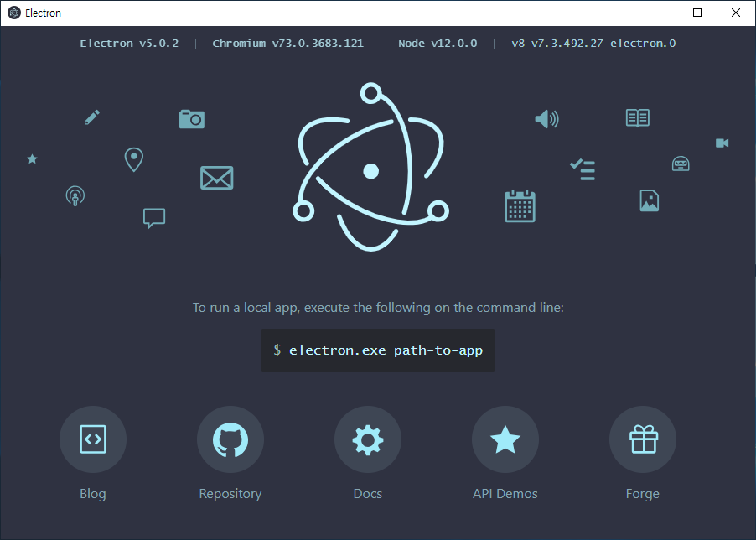The width and height of the screenshot is (756, 540).
Task: Close the Electron window
Action: click(x=736, y=13)
